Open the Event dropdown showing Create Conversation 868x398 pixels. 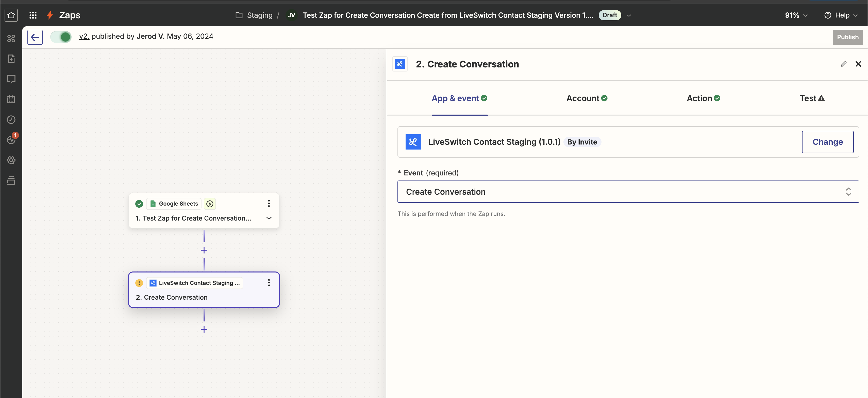628,192
